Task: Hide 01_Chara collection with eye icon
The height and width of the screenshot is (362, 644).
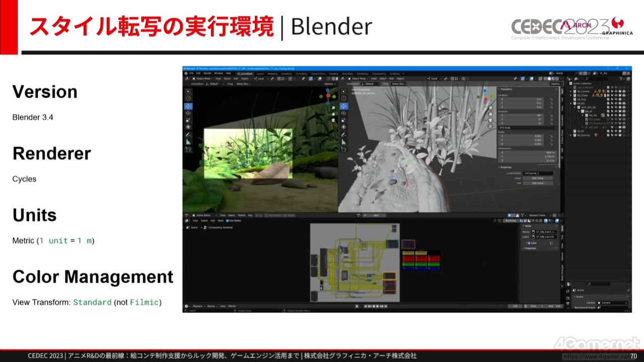Action: tap(616, 96)
